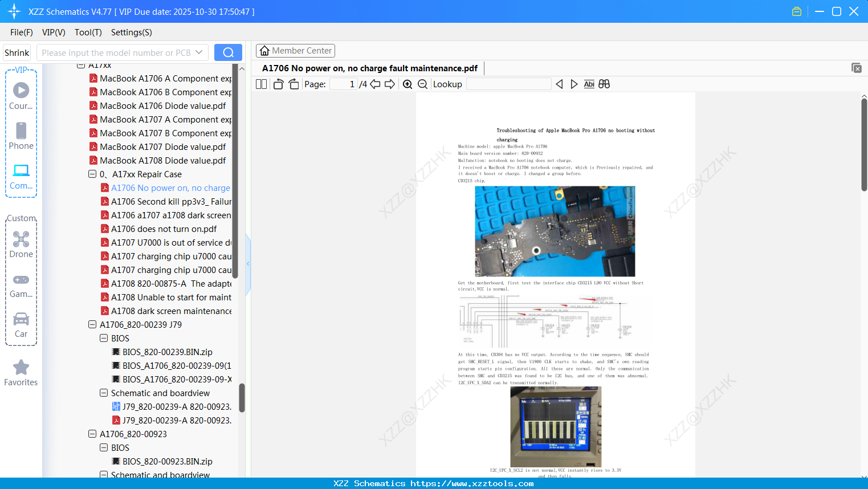Open MacBook A1706 A Component file
The height and width of the screenshot is (489, 868).
[160, 79]
